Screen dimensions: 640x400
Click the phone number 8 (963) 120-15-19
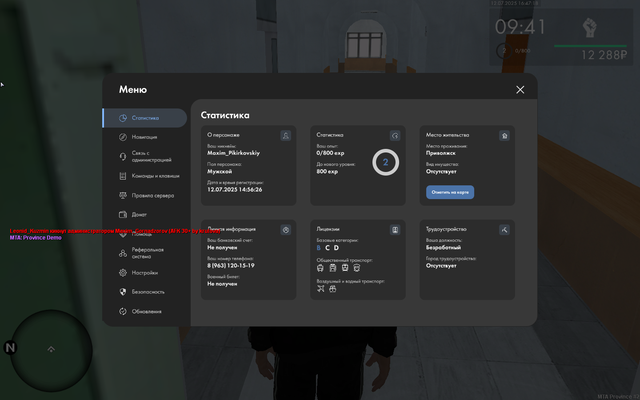click(231, 266)
